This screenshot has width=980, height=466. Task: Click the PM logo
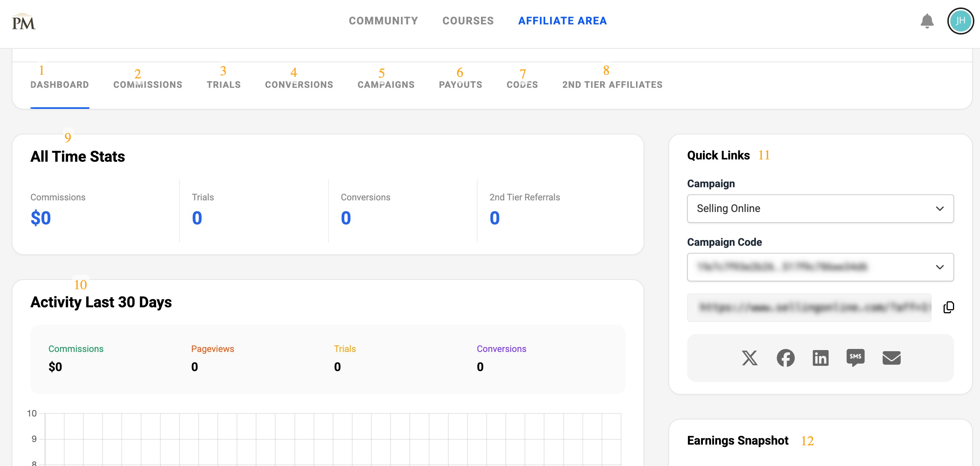[x=24, y=22]
